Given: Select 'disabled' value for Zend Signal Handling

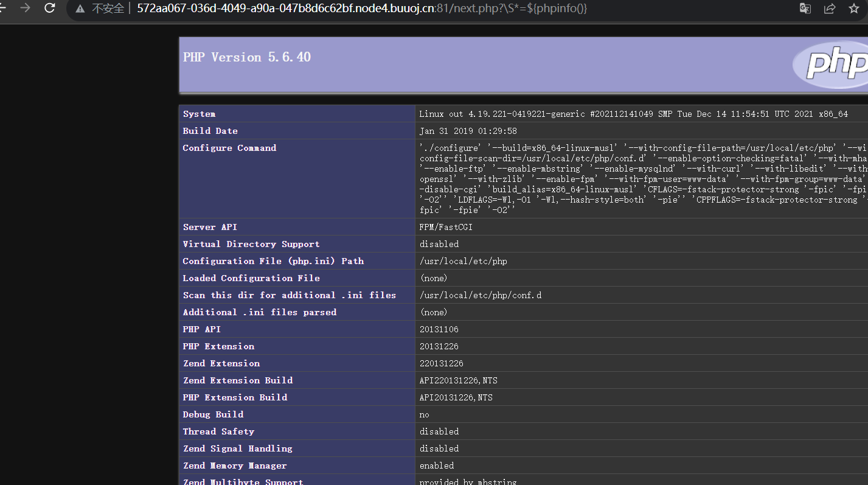Looking at the screenshot, I should 439,448.
